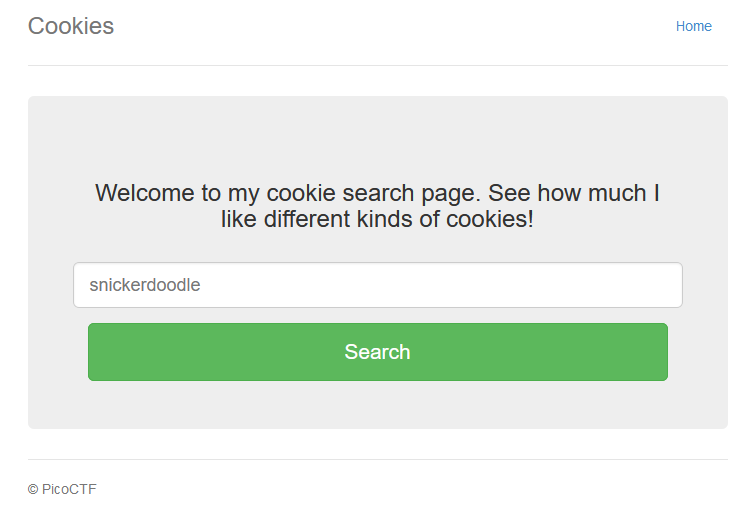This screenshot has height=515, width=739.
Task: Click the Cookies site title
Action: (x=71, y=26)
